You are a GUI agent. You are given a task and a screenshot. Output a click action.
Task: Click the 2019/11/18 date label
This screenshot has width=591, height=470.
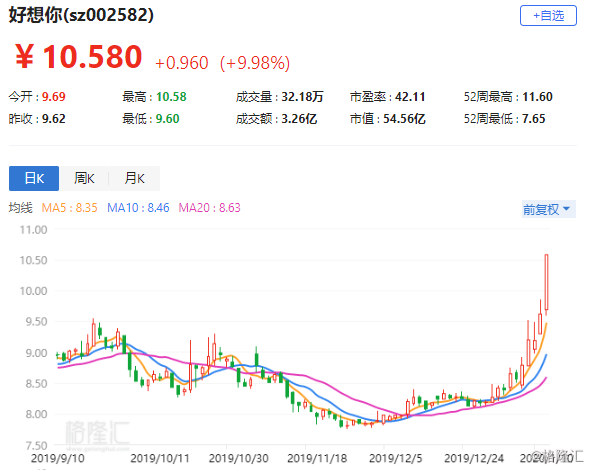point(317,458)
